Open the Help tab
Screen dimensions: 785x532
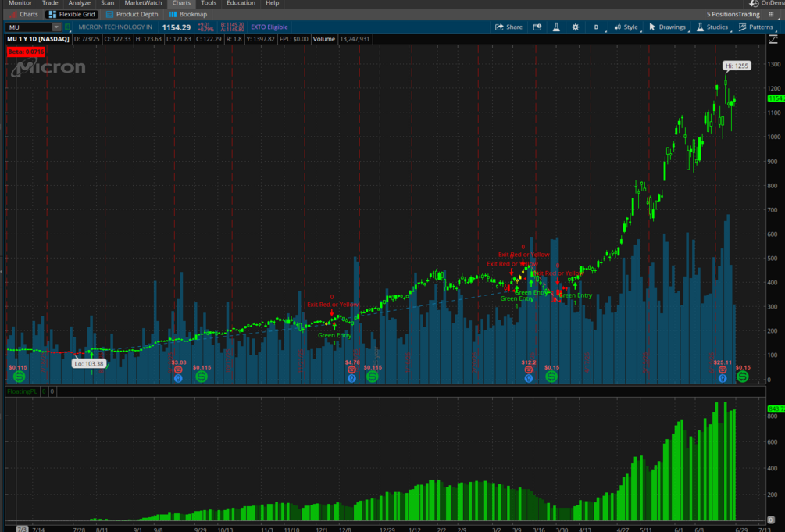273,3
